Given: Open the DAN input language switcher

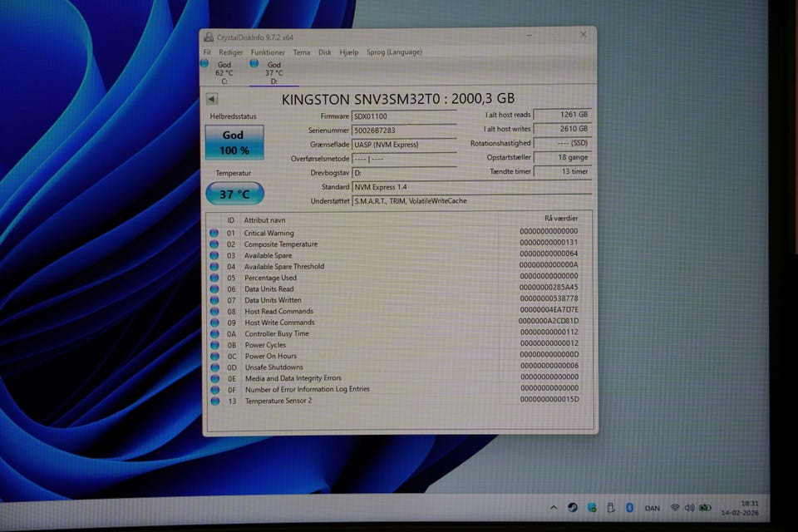Looking at the screenshot, I should coord(653,508).
